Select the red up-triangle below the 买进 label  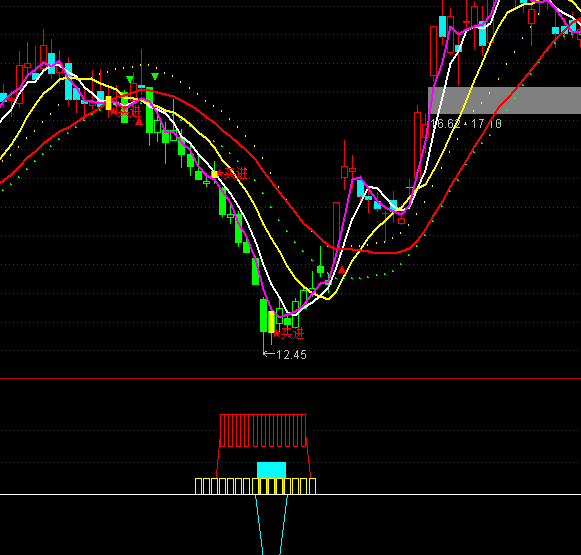139,122
